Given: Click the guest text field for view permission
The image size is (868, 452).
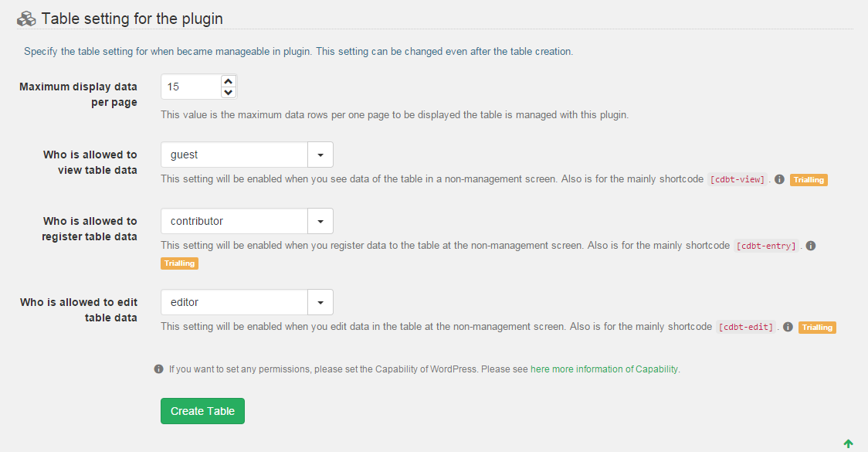Looking at the screenshot, I should click(x=234, y=155).
